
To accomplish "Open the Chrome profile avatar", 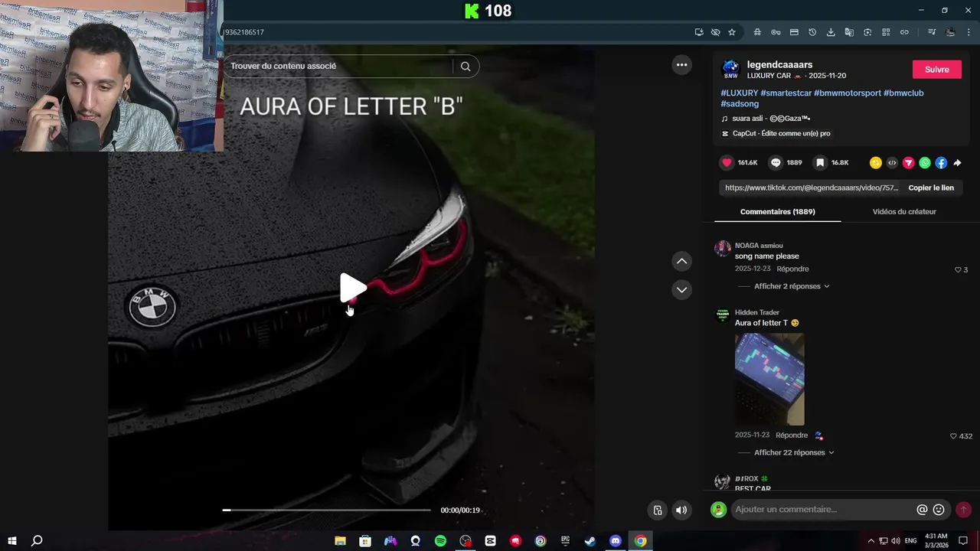I will (950, 32).
